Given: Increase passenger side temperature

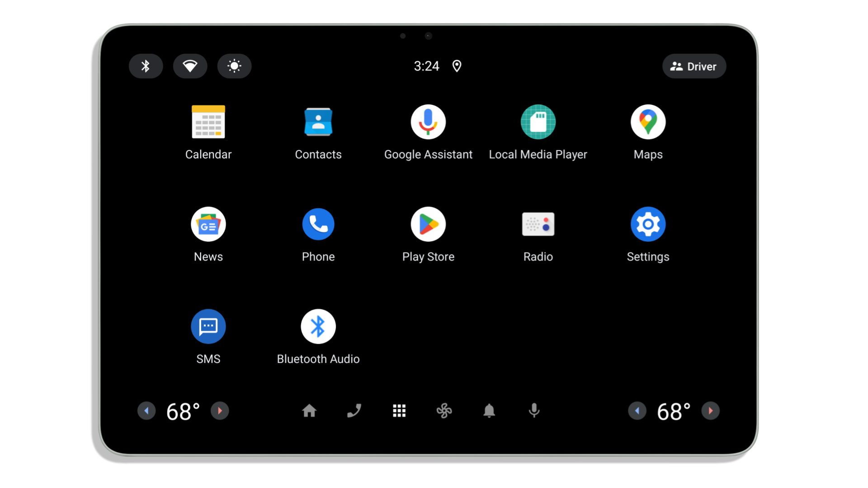Looking at the screenshot, I should tap(711, 411).
